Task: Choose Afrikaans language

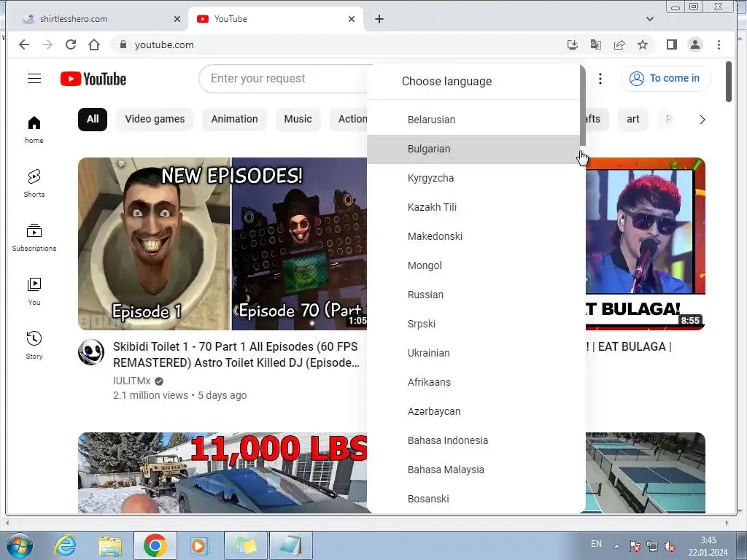Action: pyautogui.click(x=473, y=382)
